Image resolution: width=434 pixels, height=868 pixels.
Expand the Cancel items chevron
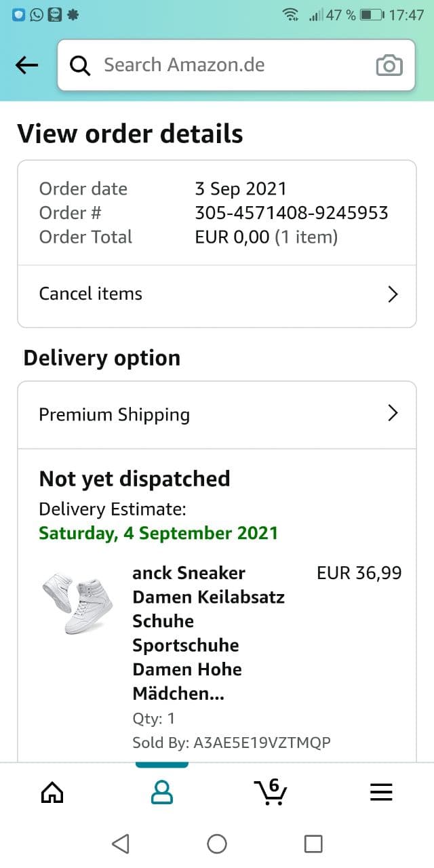point(392,294)
